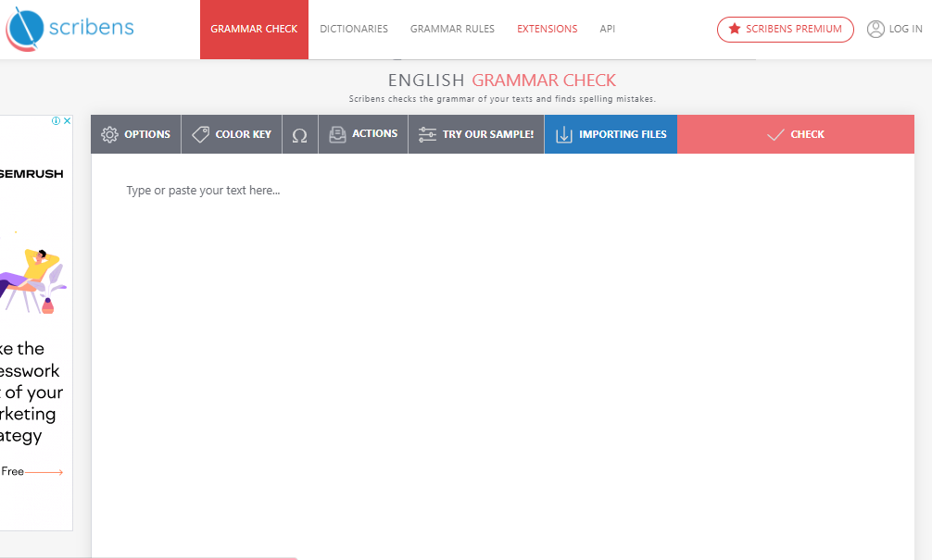The width and height of the screenshot is (932, 560).
Task: Load text with Try Our Sample!
Action: click(488, 134)
